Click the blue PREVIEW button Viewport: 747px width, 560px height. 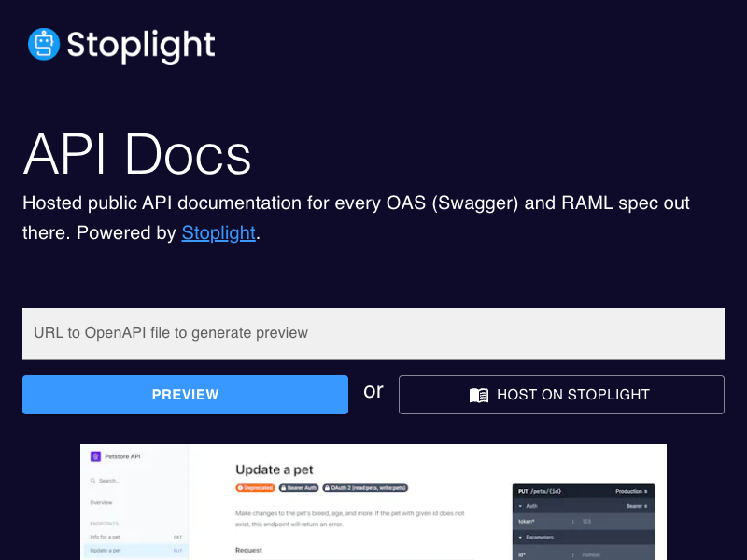click(185, 395)
